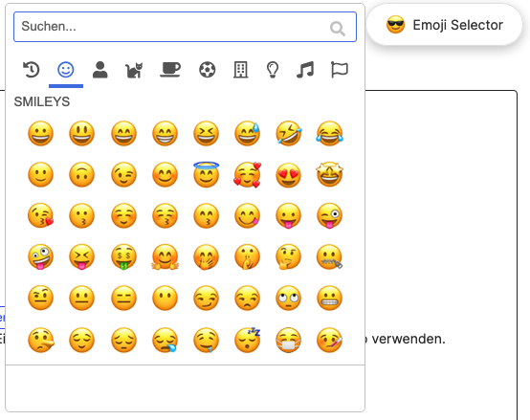
Task: Select winking face with tongue emoji
Action: 330,215
